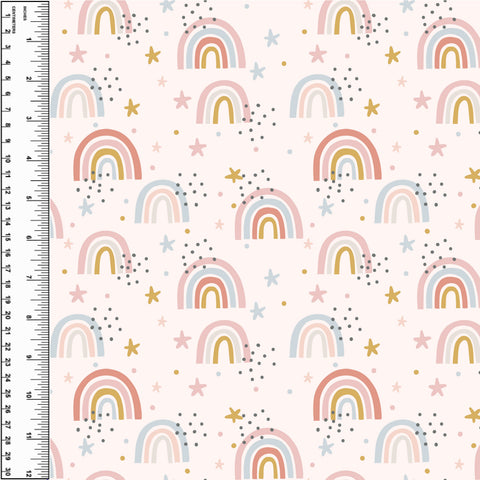Click the 8 inch number on the ruler
The image size is (480, 480).
click(x=29, y=317)
